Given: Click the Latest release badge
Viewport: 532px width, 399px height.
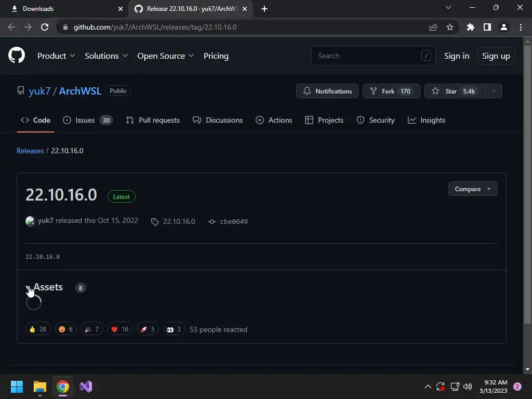Looking at the screenshot, I should pos(122,197).
